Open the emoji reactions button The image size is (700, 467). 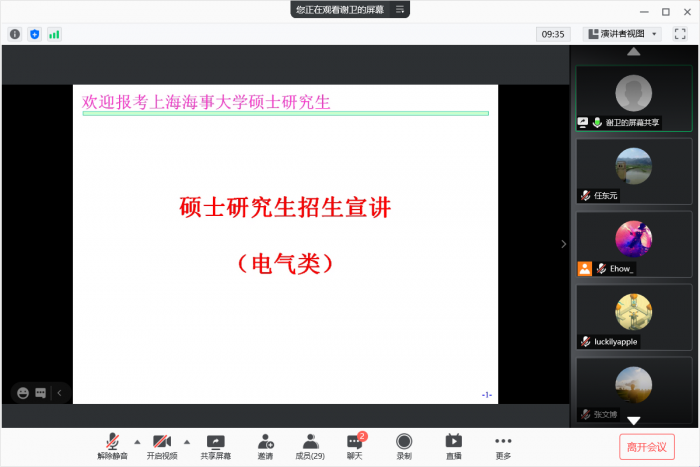(x=23, y=393)
